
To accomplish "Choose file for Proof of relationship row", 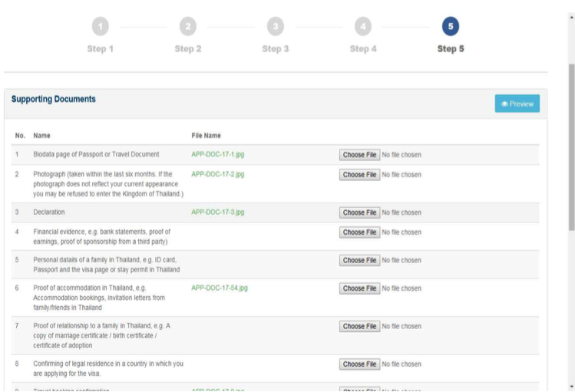I will [x=359, y=327].
